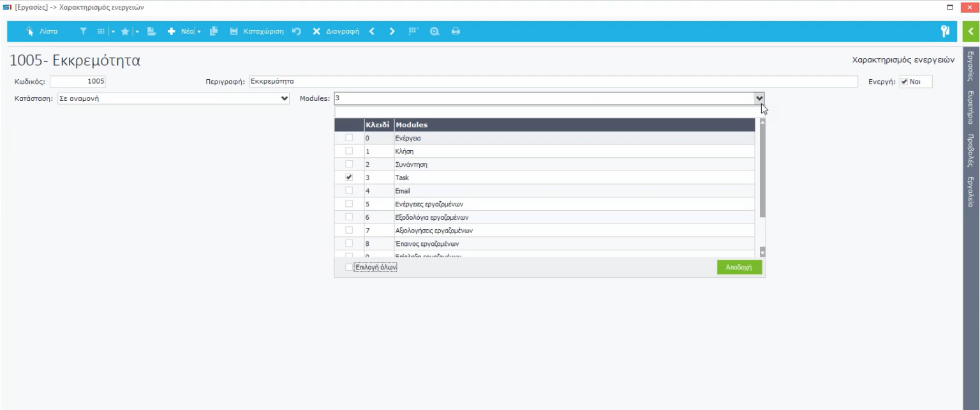Viewport: 980px width, 410px height.
Task: Select the Συνάντηση row text
Action: 411,165
